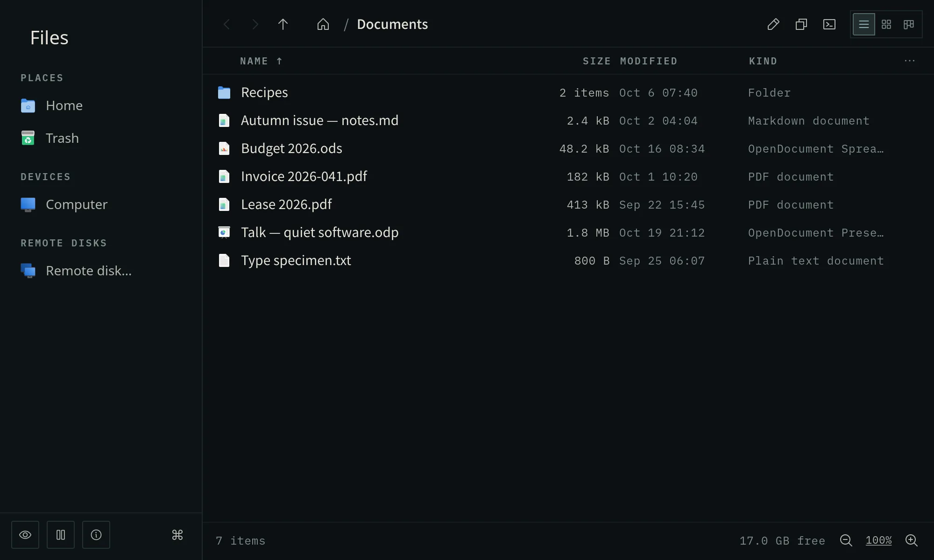
Task: Click the pencil edit-location icon
Action: click(773, 24)
